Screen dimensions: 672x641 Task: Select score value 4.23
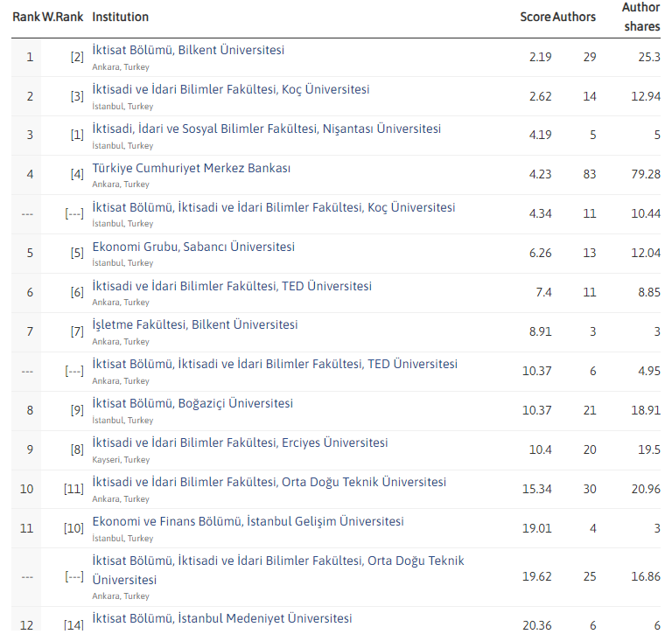click(x=540, y=175)
